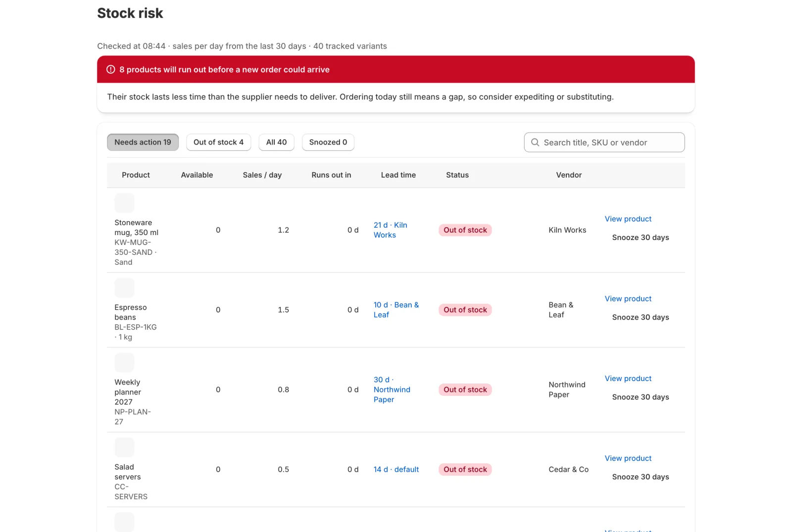Show the All 40 tab
The image size is (792, 532).
(x=276, y=142)
